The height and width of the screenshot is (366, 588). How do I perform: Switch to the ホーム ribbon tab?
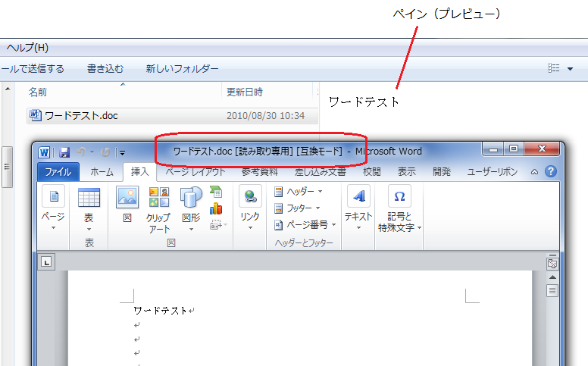pyautogui.click(x=102, y=172)
